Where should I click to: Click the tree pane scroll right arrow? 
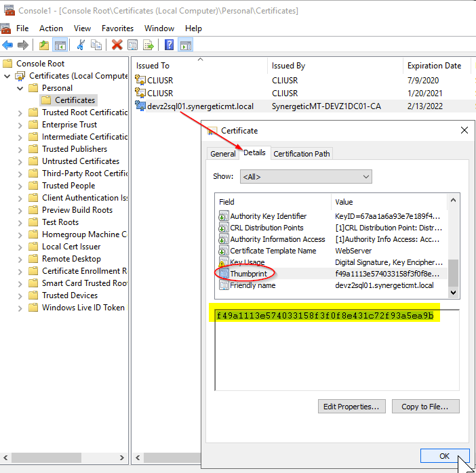pos(122,457)
